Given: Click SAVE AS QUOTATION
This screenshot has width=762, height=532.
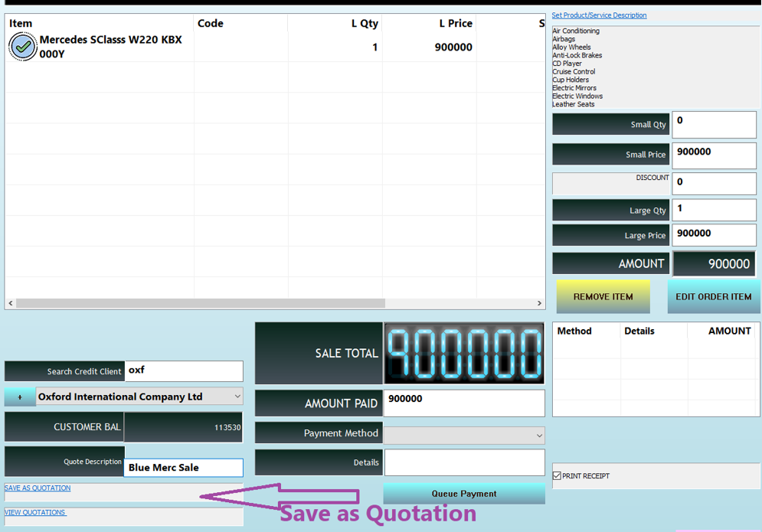Looking at the screenshot, I should [x=37, y=488].
